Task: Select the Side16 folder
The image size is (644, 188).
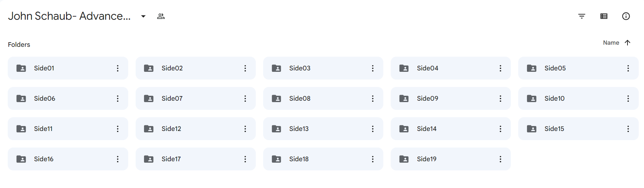Action: click(x=68, y=159)
